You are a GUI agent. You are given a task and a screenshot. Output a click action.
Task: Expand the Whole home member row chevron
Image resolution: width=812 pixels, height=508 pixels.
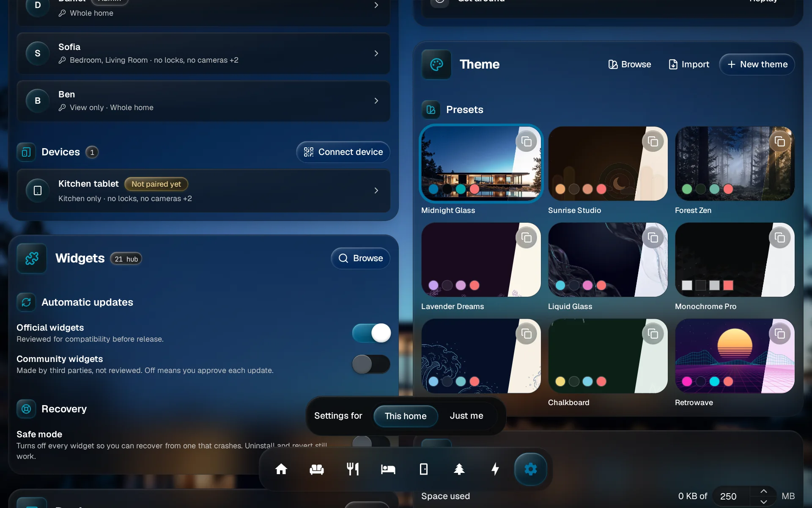pos(376,5)
